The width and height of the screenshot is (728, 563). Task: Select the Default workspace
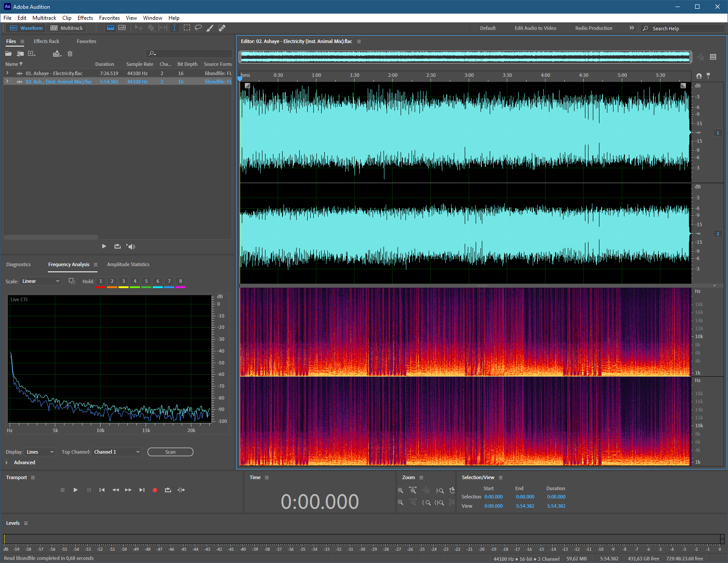[488, 28]
